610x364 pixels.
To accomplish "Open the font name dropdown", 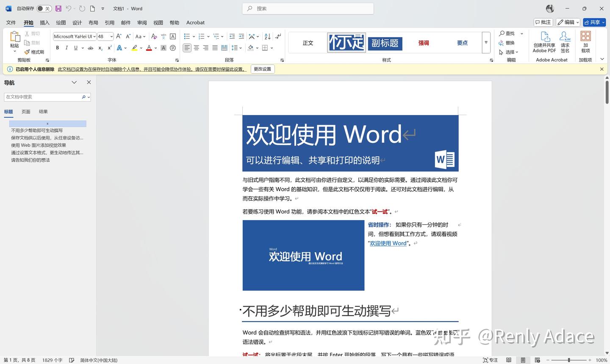I will point(94,36).
